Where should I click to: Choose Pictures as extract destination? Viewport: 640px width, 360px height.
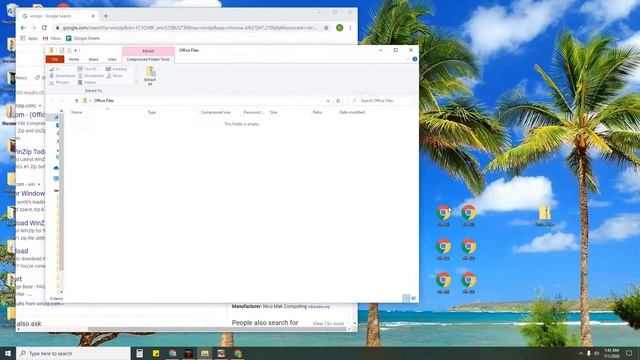point(60,82)
